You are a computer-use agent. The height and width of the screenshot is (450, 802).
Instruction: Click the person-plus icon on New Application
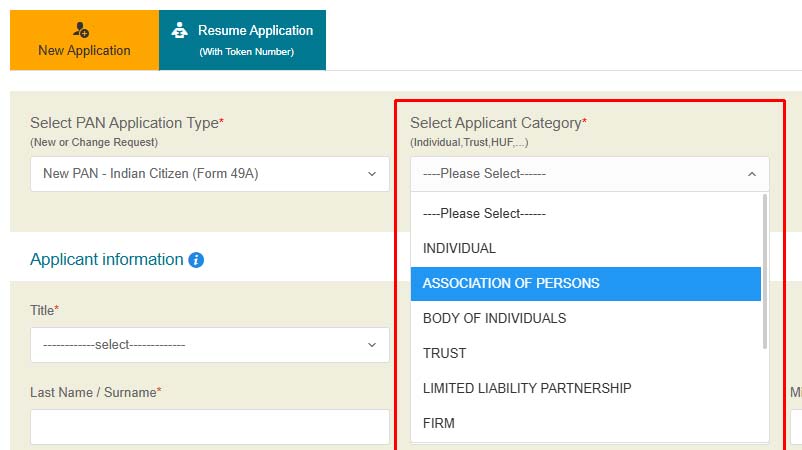coord(84,30)
